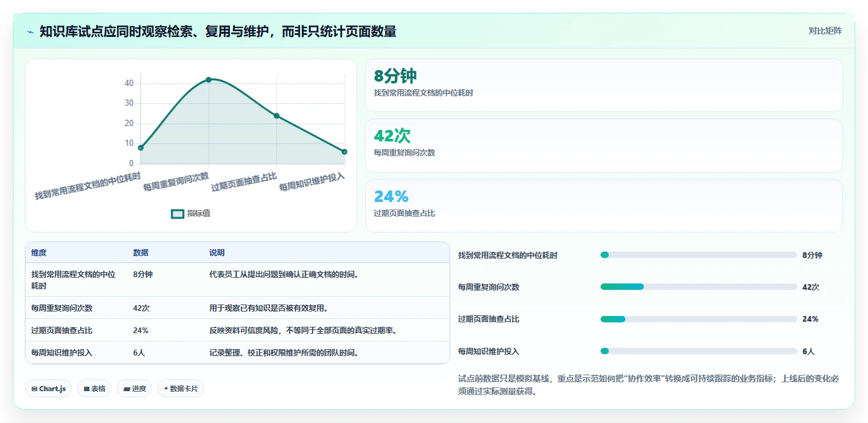Click the 说明 column header
Image resolution: width=868 pixels, height=423 pixels.
point(217,253)
